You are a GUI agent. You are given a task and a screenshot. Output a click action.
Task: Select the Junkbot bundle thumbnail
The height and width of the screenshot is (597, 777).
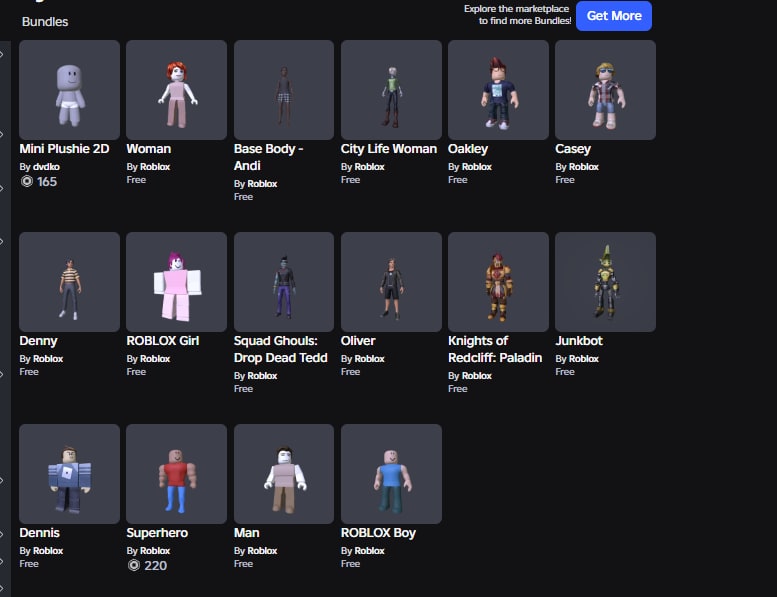coord(606,282)
